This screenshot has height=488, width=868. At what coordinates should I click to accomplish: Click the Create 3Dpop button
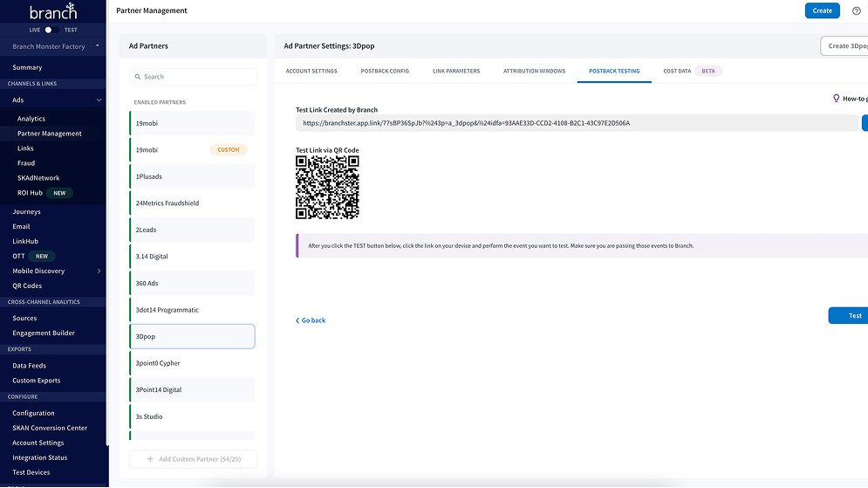tap(844, 46)
